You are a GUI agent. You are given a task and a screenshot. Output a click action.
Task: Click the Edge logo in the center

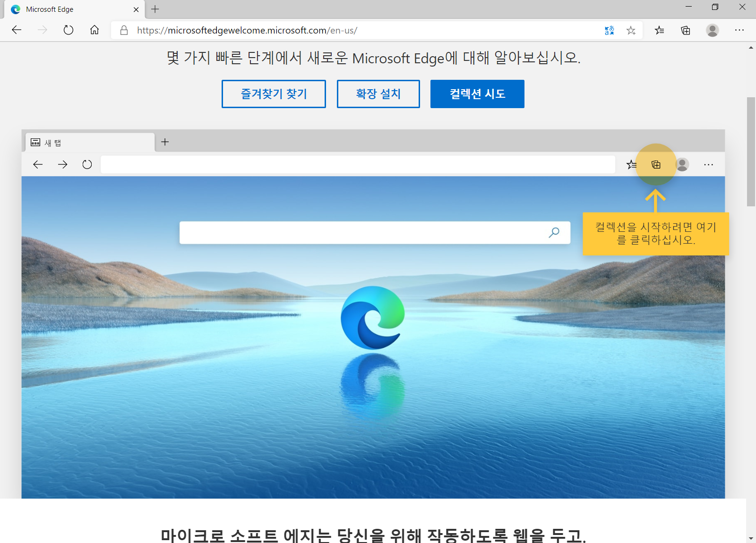pyautogui.click(x=373, y=318)
